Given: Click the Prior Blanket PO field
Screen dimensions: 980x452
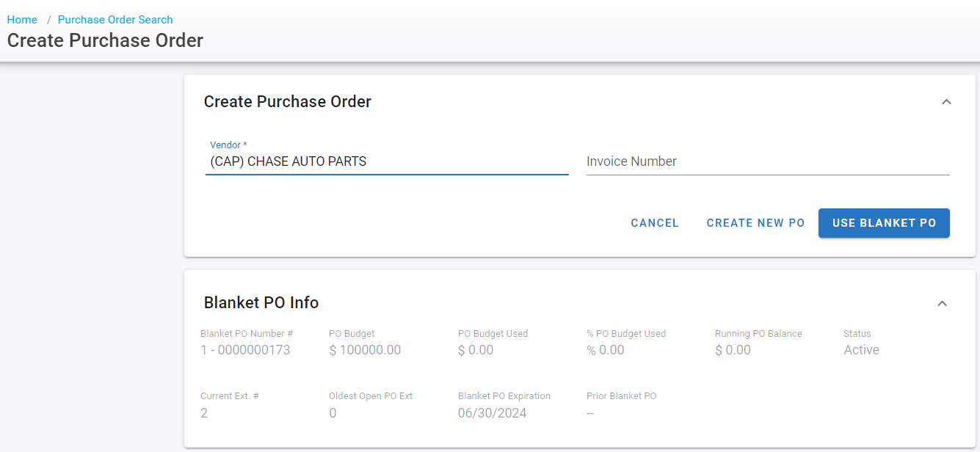Looking at the screenshot, I should click(590, 413).
